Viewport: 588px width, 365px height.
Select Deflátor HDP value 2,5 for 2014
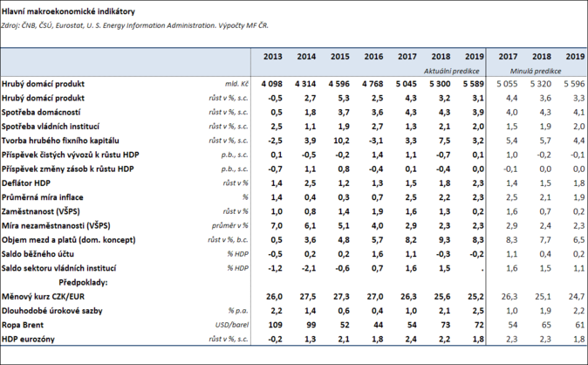click(x=310, y=183)
